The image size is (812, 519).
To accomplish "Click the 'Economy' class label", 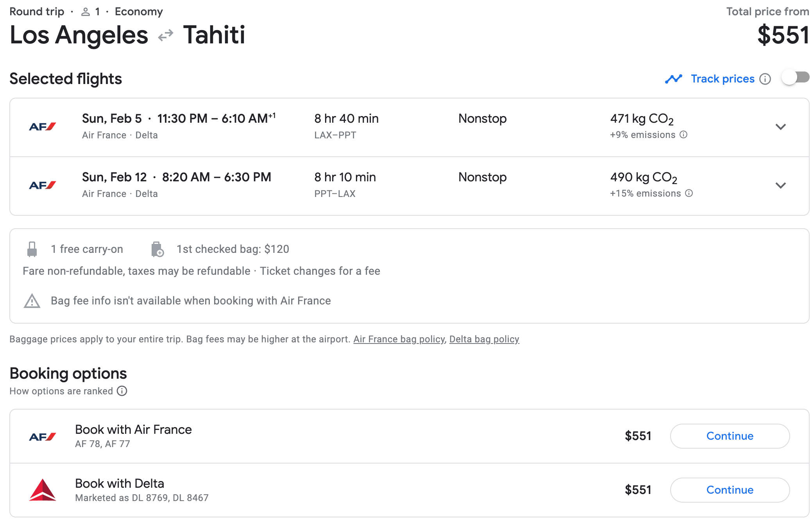I will click(x=139, y=12).
